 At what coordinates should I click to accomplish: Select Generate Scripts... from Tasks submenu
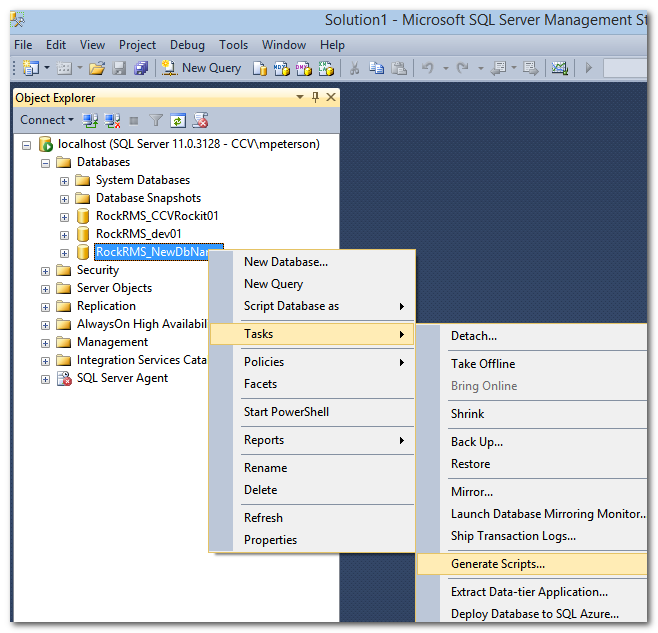click(x=497, y=564)
